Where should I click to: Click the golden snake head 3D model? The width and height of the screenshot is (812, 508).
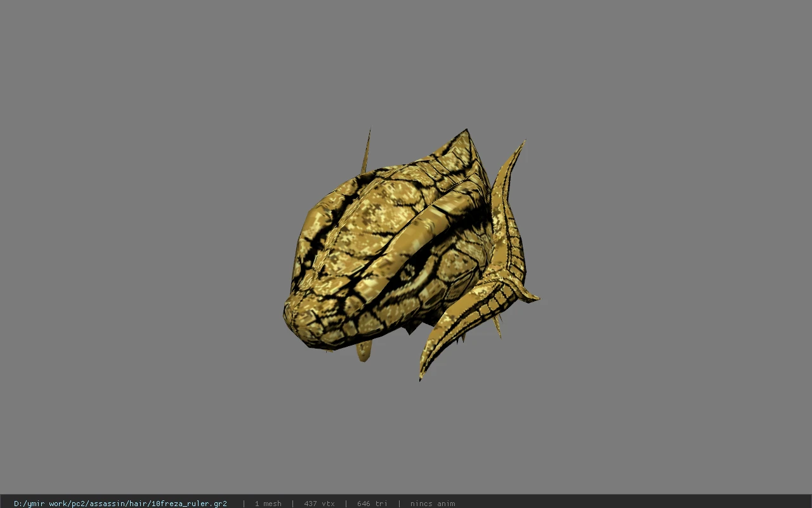(x=411, y=254)
